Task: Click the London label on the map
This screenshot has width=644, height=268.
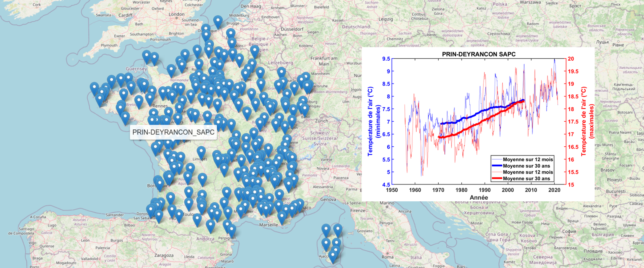Action: pyautogui.click(x=177, y=14)
